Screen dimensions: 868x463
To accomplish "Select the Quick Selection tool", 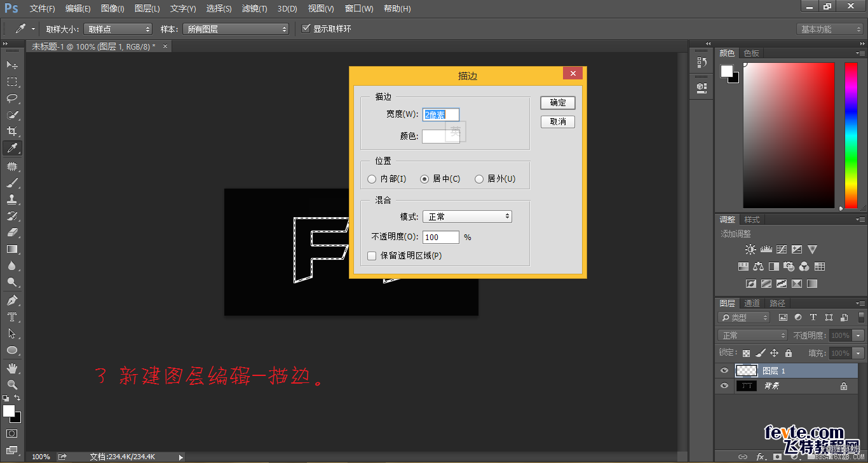I will (x=11, y=115).
